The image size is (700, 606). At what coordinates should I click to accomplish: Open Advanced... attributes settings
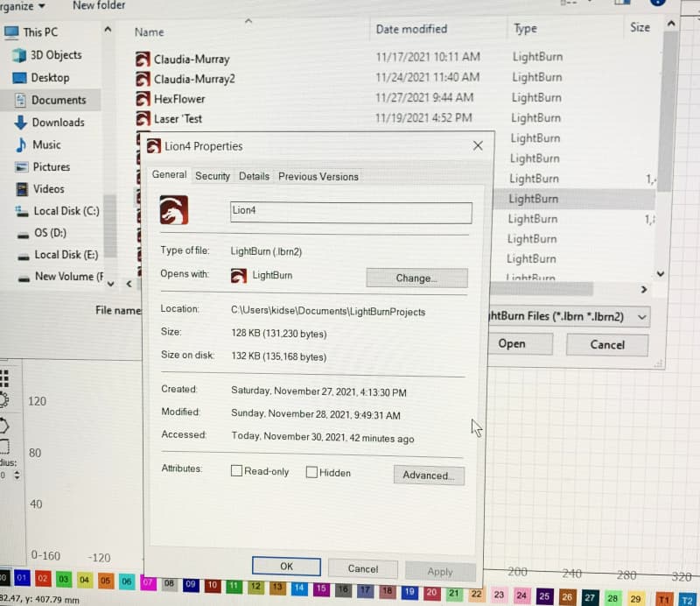pos(429,475)
